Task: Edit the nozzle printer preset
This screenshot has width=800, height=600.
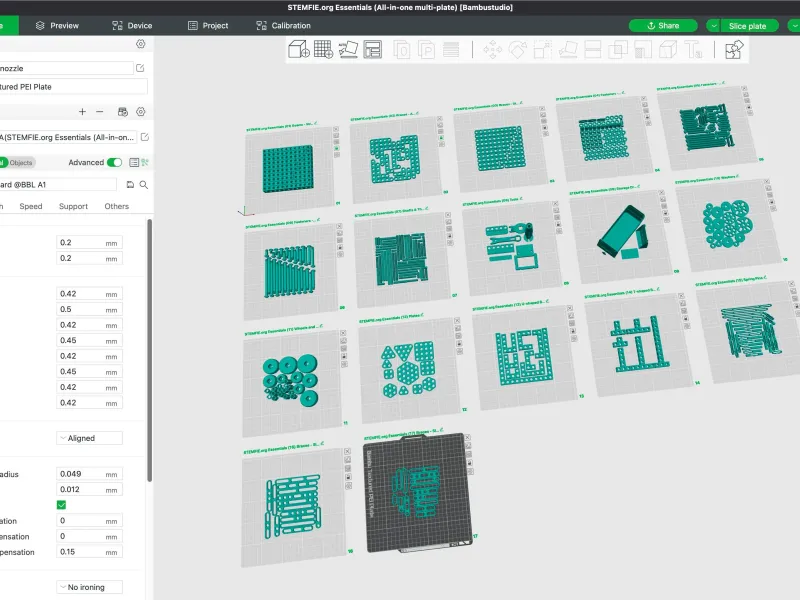Action: pos(140,68)
